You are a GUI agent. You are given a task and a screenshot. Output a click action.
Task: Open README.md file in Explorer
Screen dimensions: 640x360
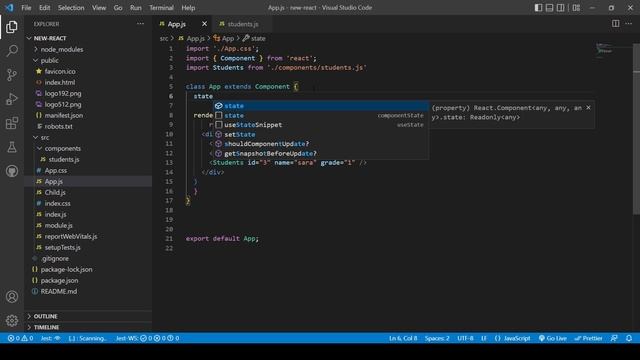(x=88, y=292)
